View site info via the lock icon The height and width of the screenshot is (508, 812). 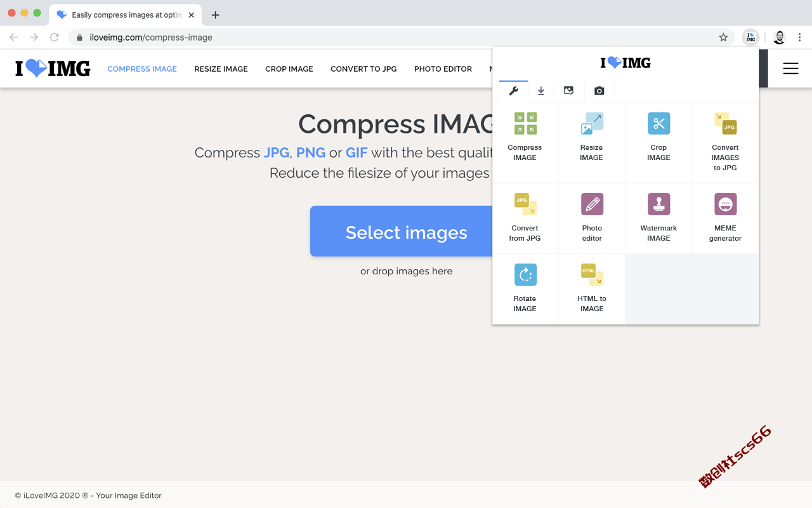[79, 37]
